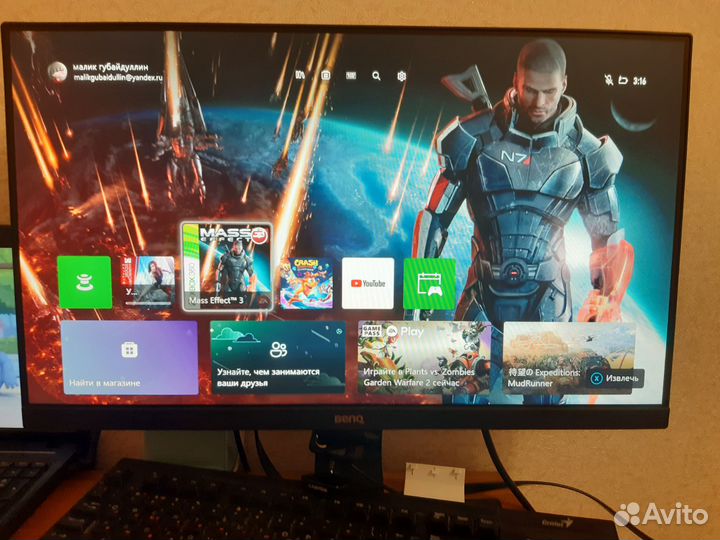Open the Microsoft Store icon in top bar
The height and width of the screenshot is (540, 720).
326,75
